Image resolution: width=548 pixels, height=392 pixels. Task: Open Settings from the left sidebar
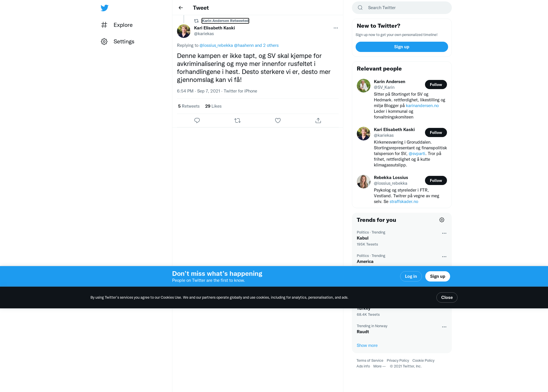pos(118,41)
